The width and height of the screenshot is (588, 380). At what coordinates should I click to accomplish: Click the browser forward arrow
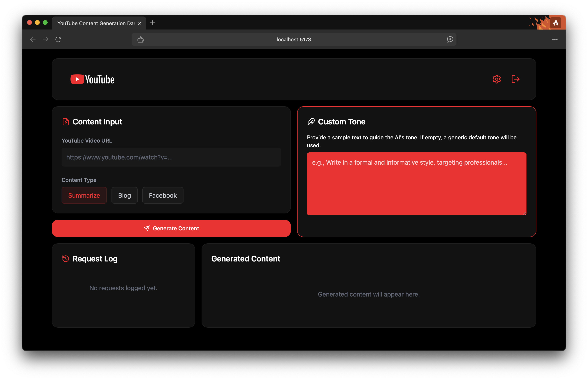coord(46,39)
